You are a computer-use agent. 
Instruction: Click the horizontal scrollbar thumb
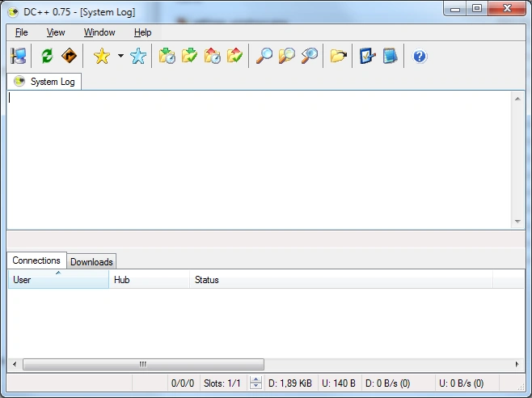pyautogui.click(x=143, y=364)
